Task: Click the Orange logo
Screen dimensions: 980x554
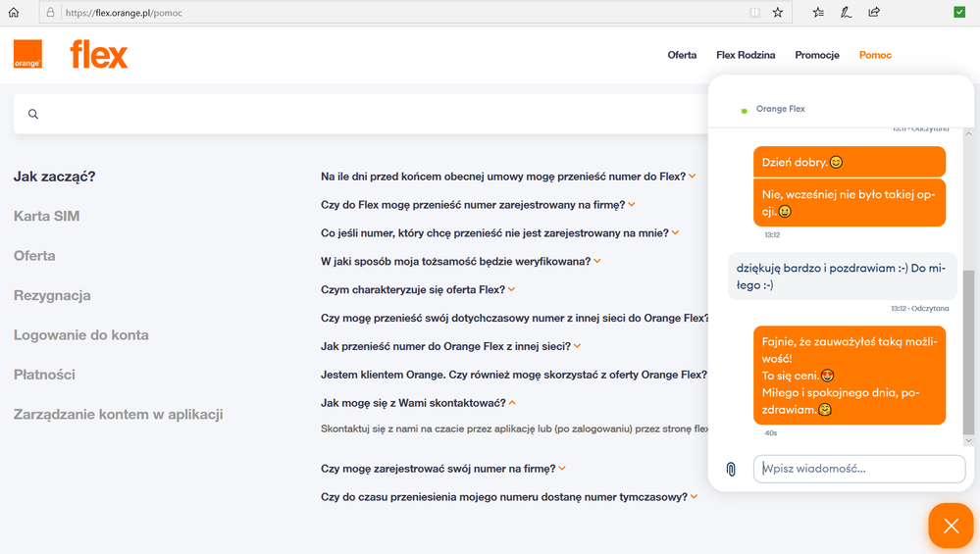Action: (27, 55)
